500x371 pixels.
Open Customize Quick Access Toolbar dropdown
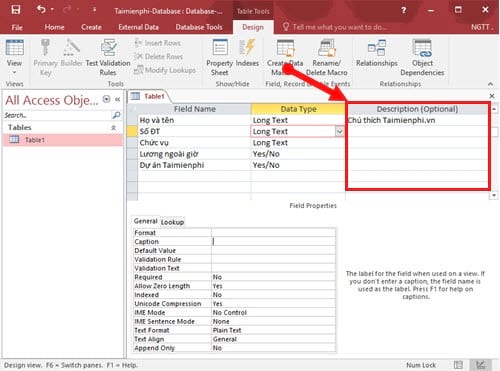[95, 10]
